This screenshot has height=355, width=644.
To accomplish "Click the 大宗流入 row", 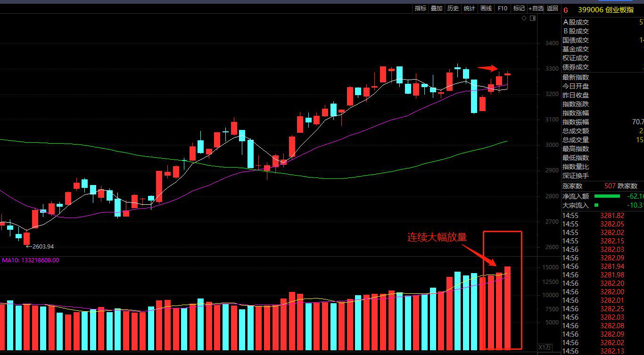I will 603,205.
